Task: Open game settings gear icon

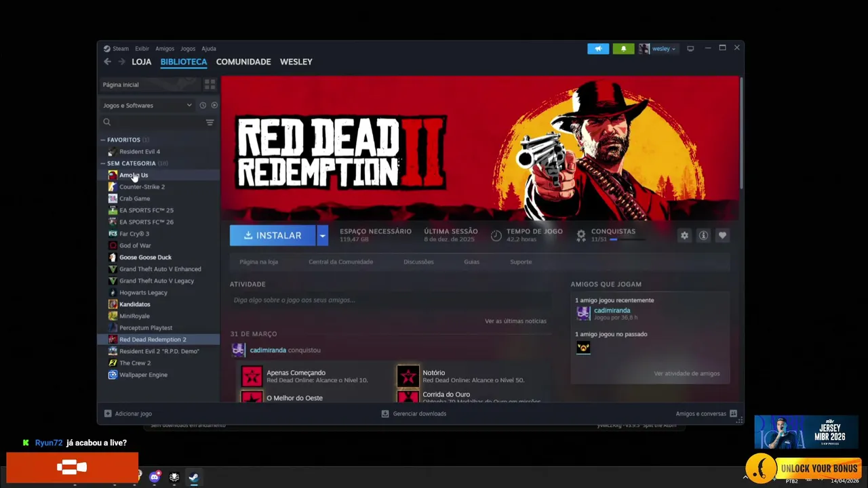Action: (x=684, y=235)
